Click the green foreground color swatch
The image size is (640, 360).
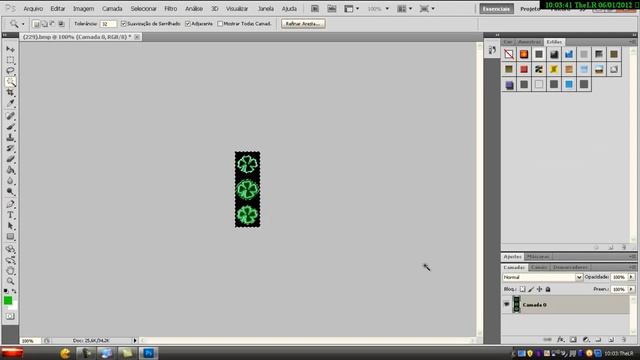click(8, 300)
